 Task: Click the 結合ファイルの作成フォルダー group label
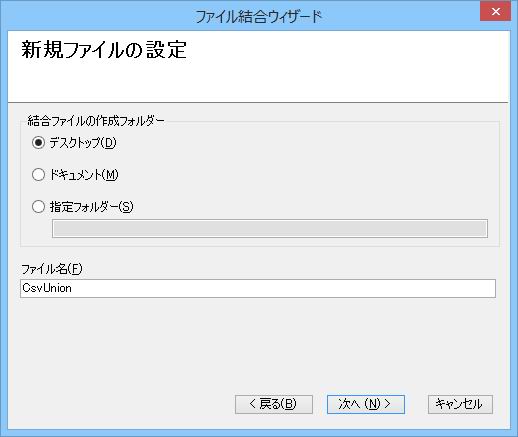[96, 121]
